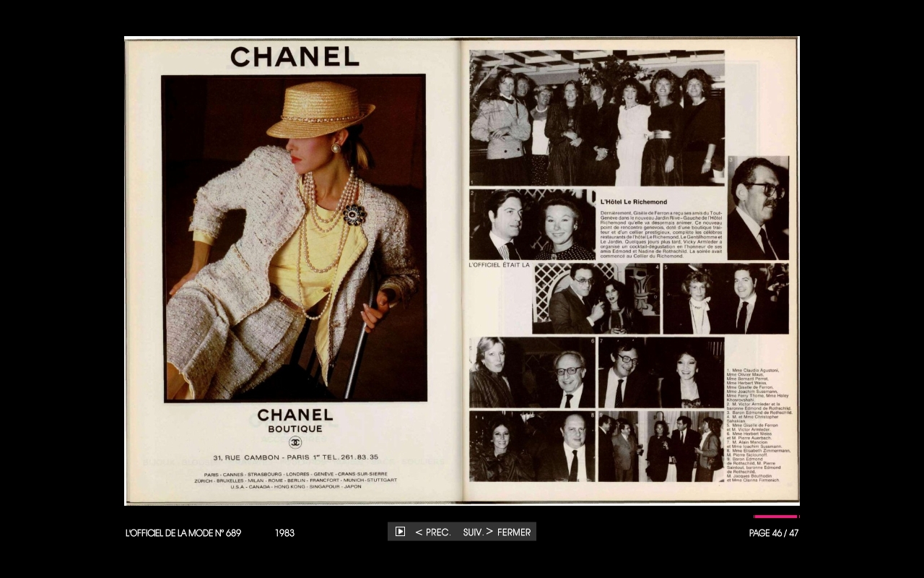Advance to next page with SUIV.
924x578 pixels.
tap(477, 532)
